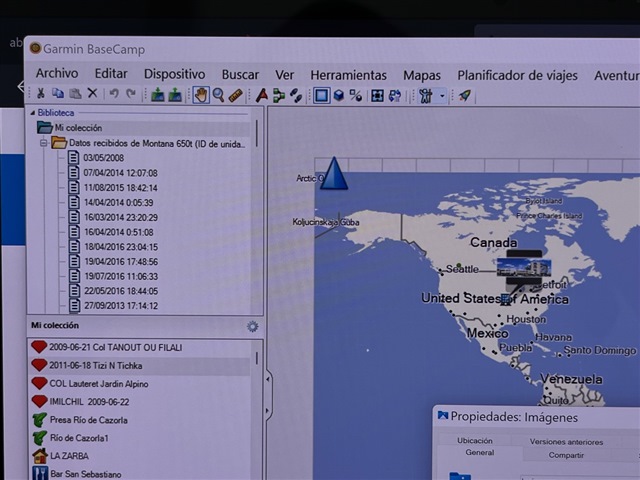Select the New Waypoint flag tool
Viewport: 640px width, 480px height.
[262, 96]
